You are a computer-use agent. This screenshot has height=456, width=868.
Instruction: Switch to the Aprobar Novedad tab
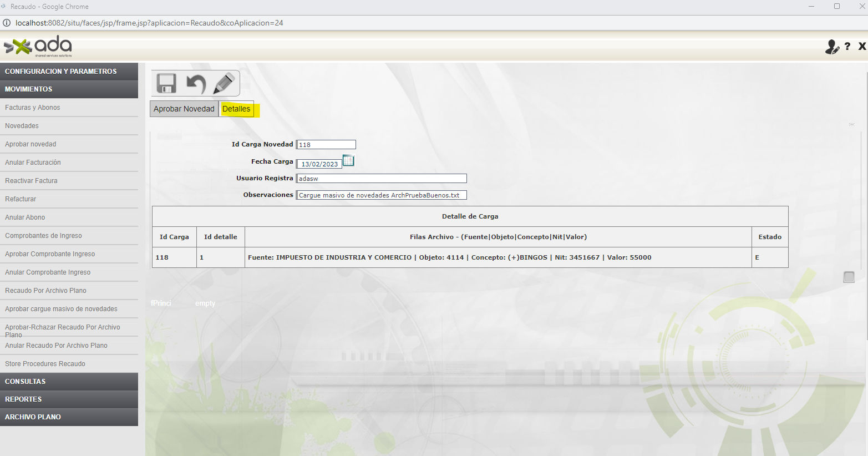[184, 109]
